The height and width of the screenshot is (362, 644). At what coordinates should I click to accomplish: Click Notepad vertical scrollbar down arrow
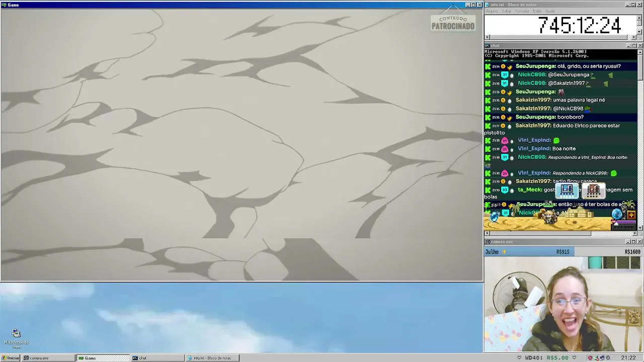[x=639, y=32]
